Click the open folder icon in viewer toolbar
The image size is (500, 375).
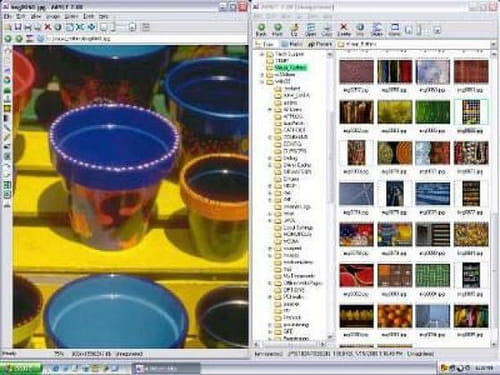pyautogui.click(x=8, y=27)
